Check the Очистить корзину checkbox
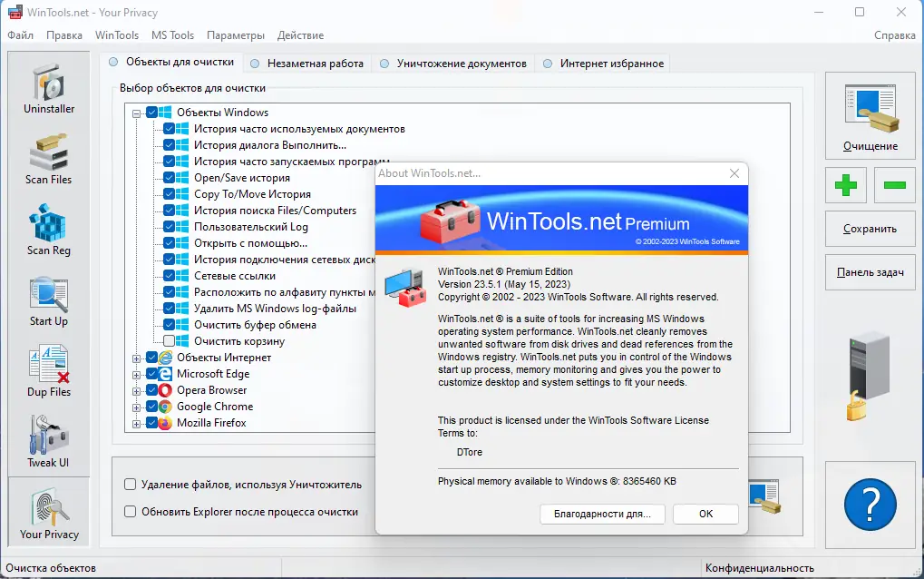This screenshot has width=924, height=579. pyautogui.click(x=170, y=341)
